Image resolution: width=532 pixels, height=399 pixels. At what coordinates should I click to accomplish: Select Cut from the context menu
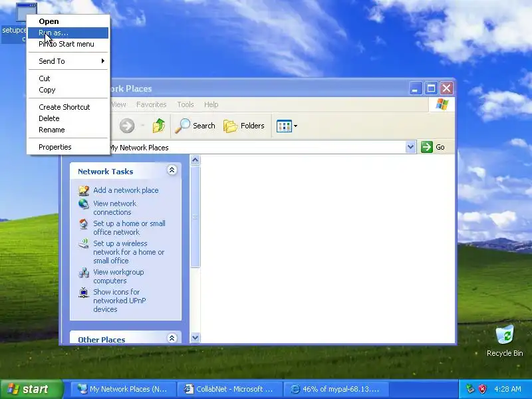tap(68, 78)
